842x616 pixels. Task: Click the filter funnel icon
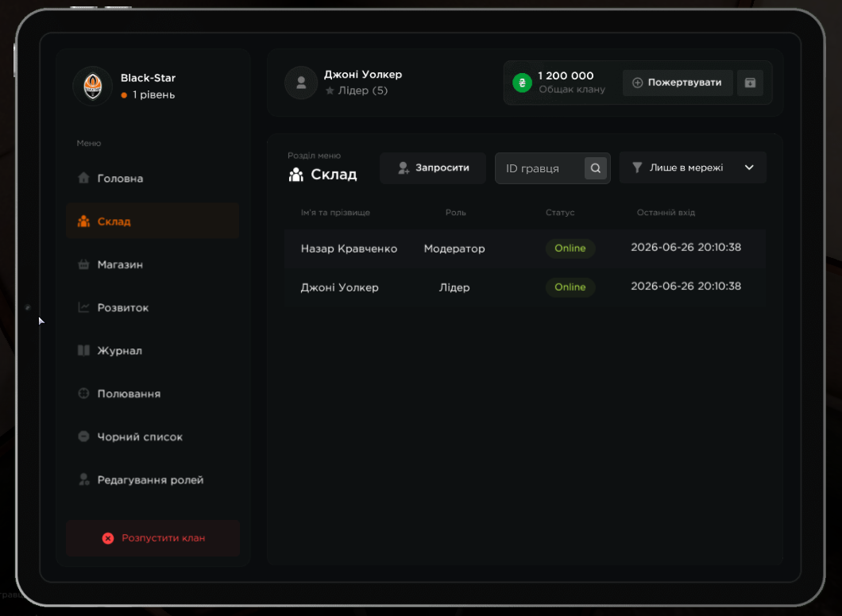pyautogui.click(x=637, y=168)
